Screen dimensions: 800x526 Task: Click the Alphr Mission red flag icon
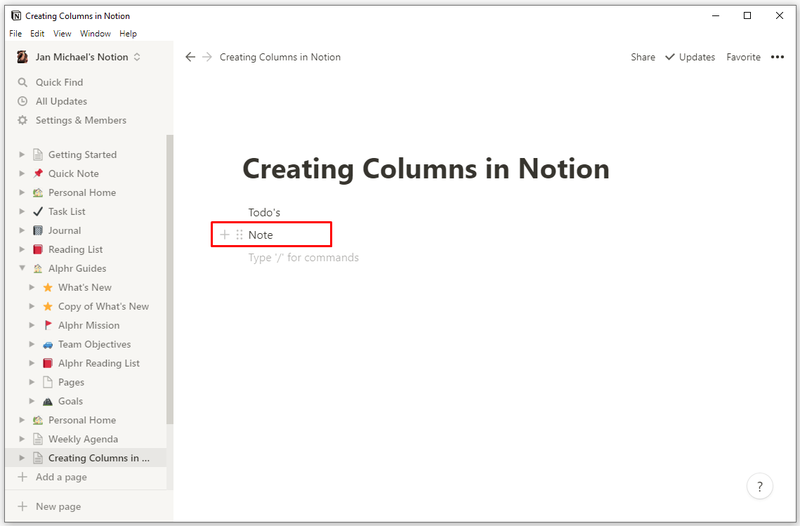pyautogui.click(x=48, y=325)
